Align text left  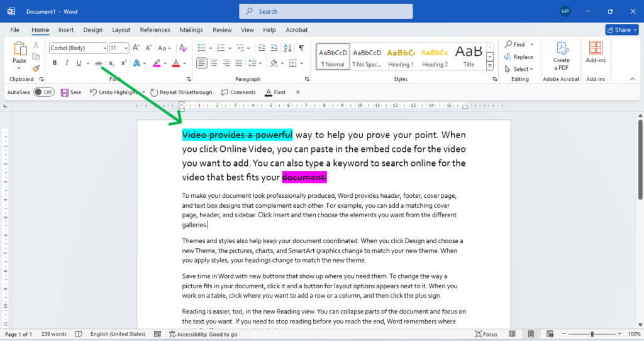coord(202,63)
